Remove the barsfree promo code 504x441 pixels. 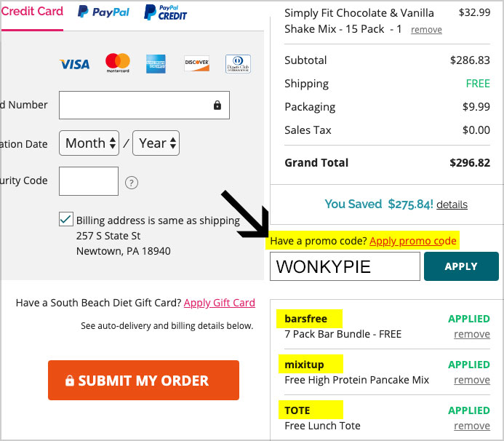click(x=472, y=334)
